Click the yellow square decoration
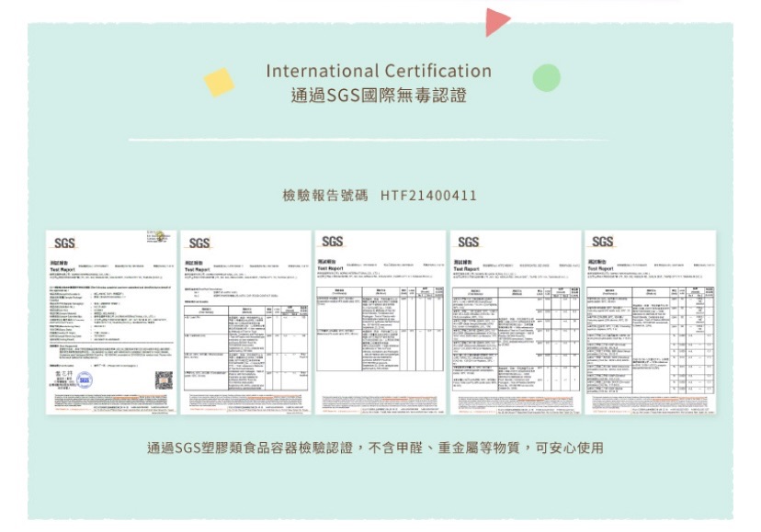 (219, 82)
